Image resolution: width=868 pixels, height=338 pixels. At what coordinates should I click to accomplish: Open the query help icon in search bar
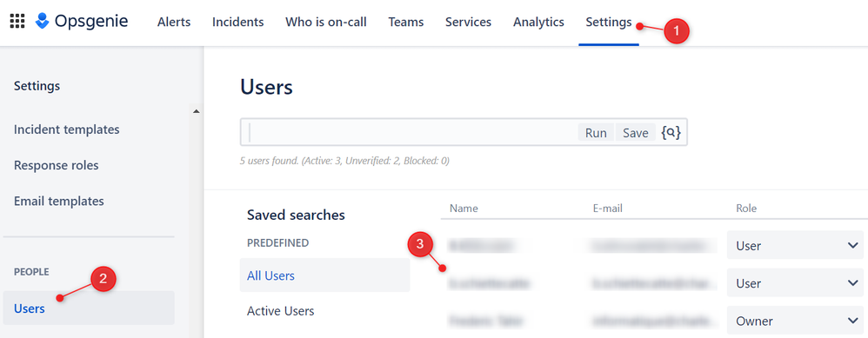[671, 133]
